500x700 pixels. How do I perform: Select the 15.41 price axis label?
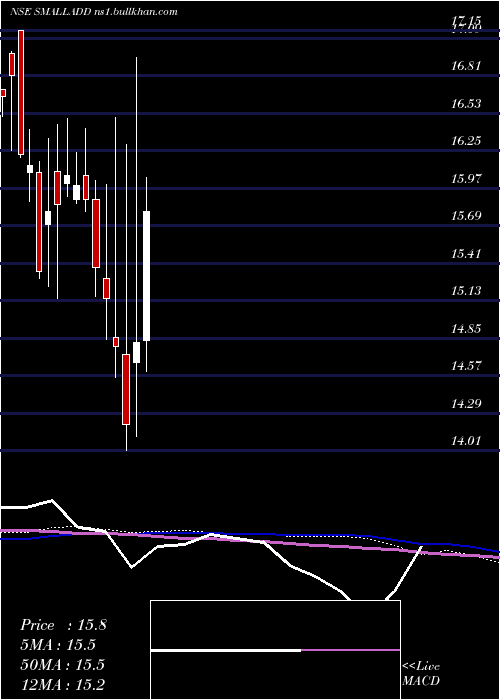click(466, 254)
